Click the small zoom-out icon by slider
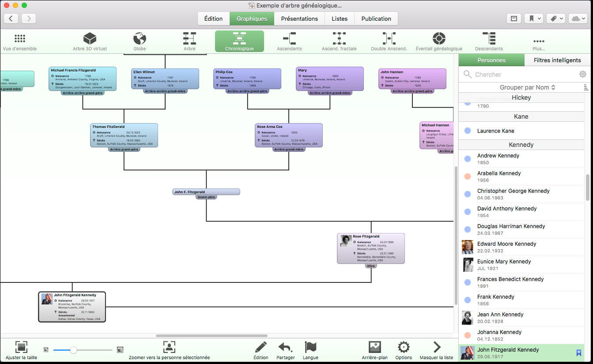The width and height of the screenshot is (593, 364). pyautogui.click(x=46, y=350)
